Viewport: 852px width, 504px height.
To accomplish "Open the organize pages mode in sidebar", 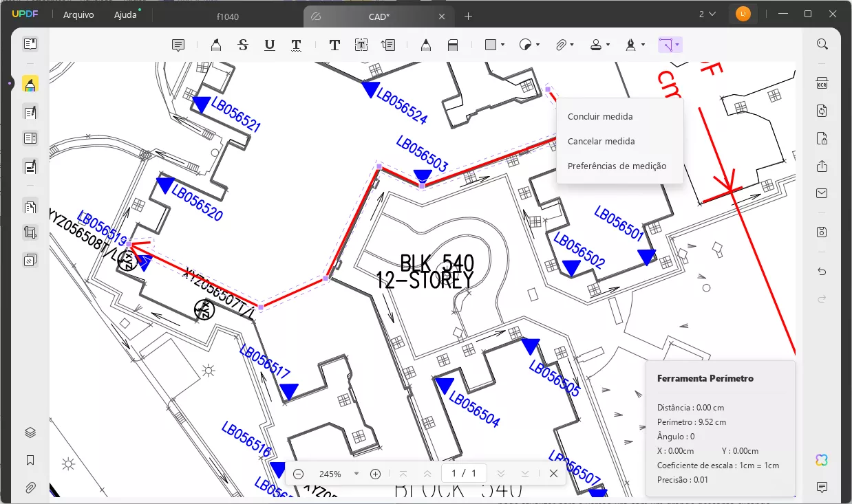I will pyautogui.click(x=30, y=138).
